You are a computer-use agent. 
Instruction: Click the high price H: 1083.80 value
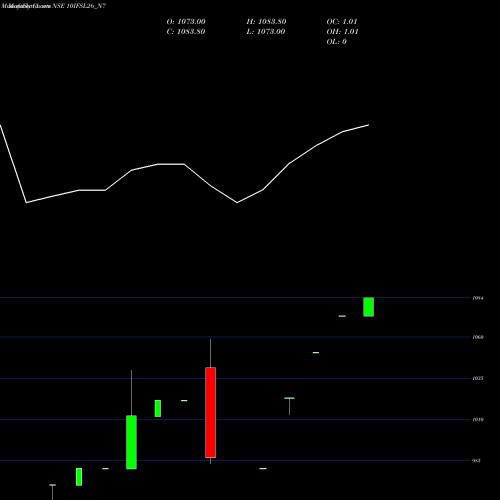[x=266, y=22]
